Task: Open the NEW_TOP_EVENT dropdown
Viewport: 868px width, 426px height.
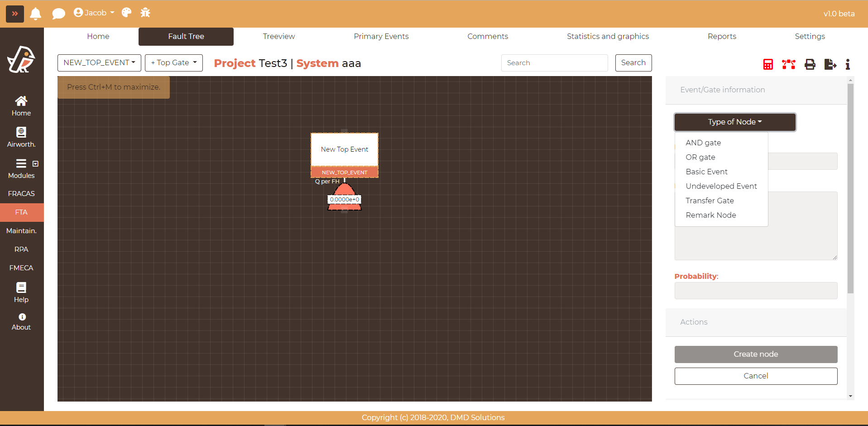Action: [99, 63]
